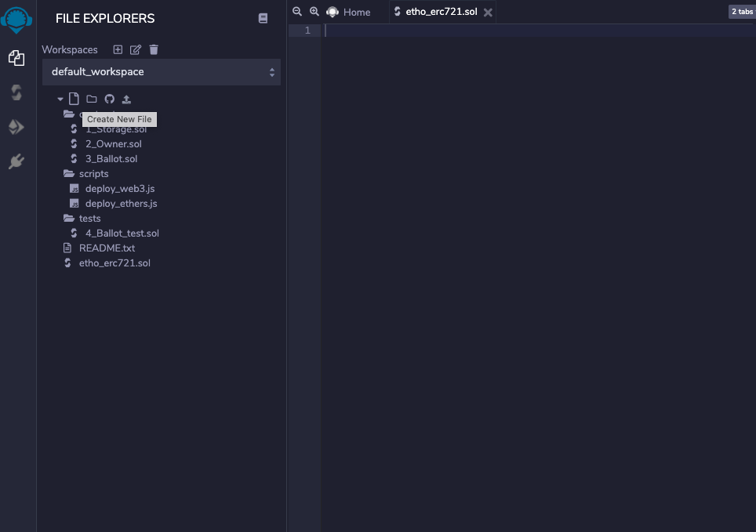Click the Home tab Remix icon
Image resolution: width=756 pixels, height=532 pixels.
coord(333,12)
